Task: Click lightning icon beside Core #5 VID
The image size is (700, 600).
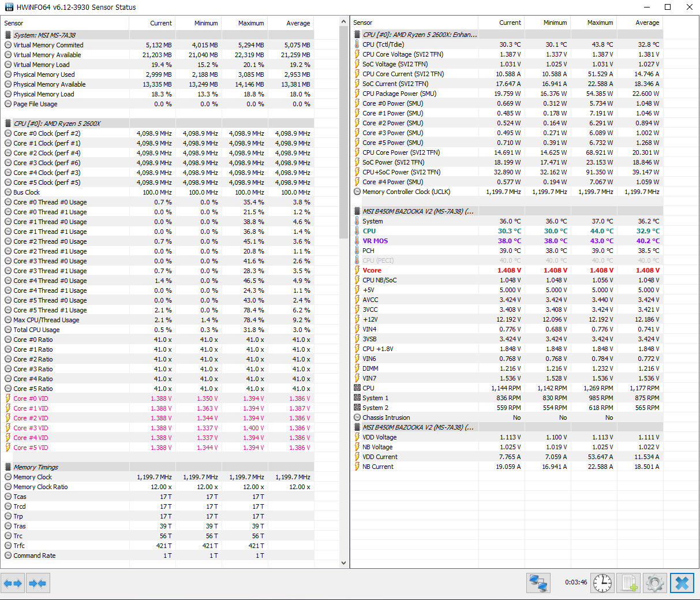Action: click(8, 448)
